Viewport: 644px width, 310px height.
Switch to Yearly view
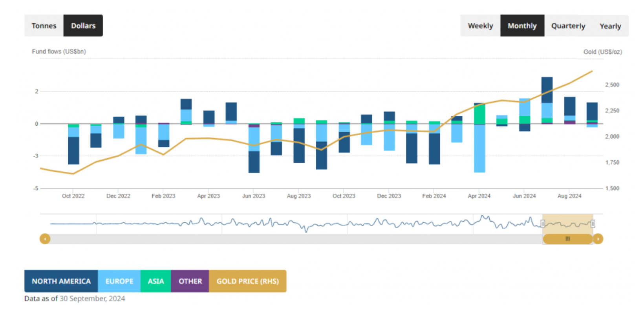coord(610,26)
